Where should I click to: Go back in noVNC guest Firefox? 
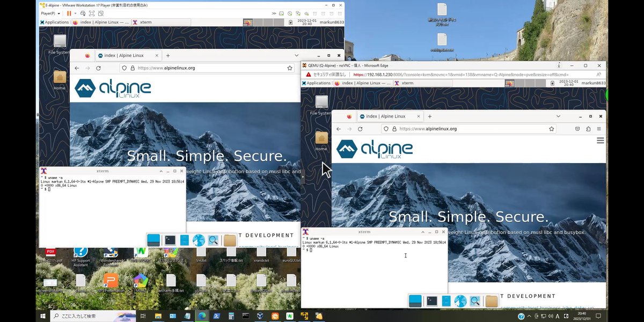(x=338, y=129)
